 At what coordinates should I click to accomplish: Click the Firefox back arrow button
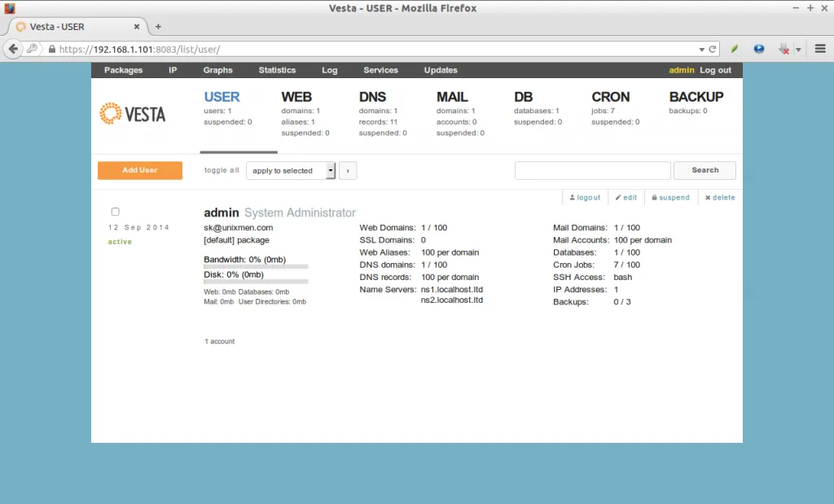[13, 49]
